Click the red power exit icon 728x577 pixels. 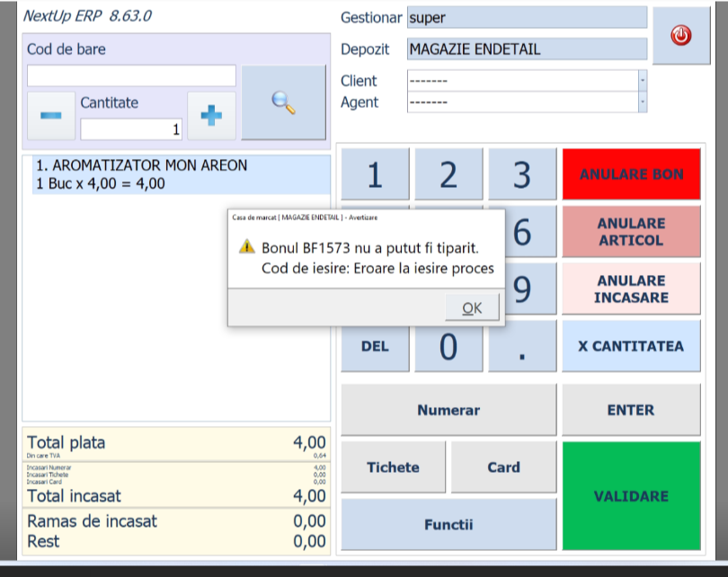pyautogui.click(x=680, y=36)
